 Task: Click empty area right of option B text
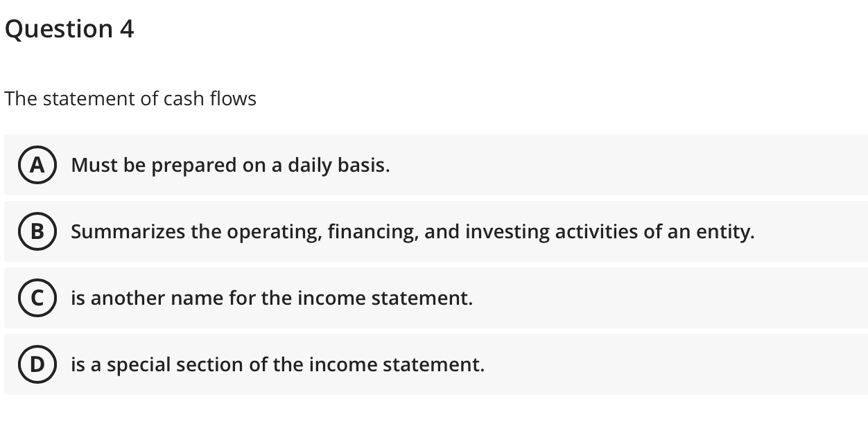(810, 231)
